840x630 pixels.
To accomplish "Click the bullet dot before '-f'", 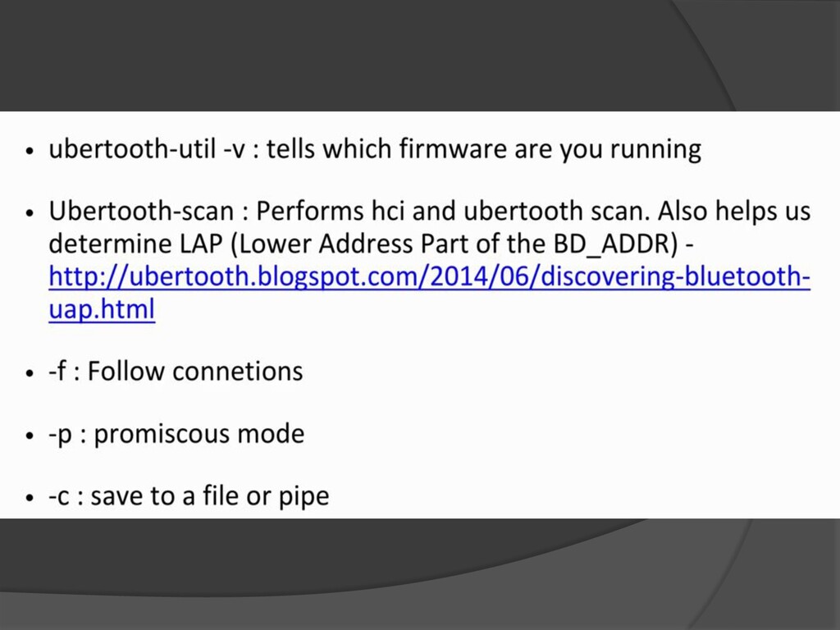I will tap(30, 373).
